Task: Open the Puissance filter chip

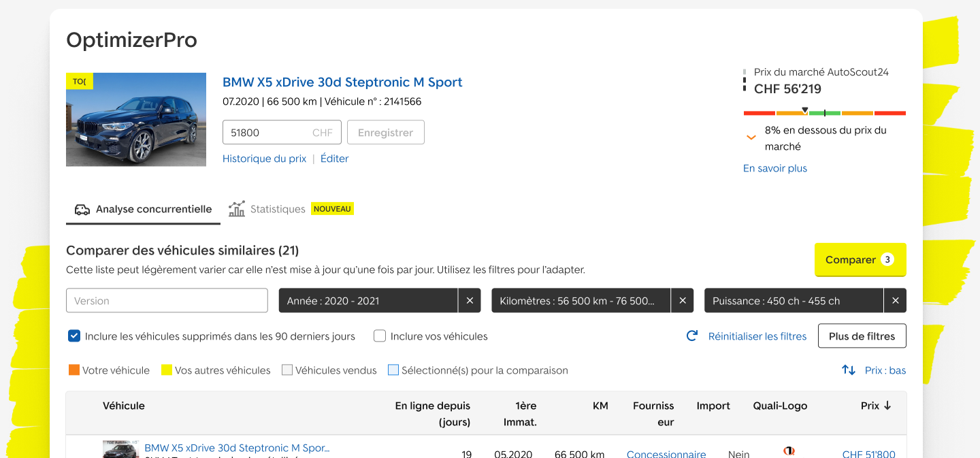Action: pos(794,301)
